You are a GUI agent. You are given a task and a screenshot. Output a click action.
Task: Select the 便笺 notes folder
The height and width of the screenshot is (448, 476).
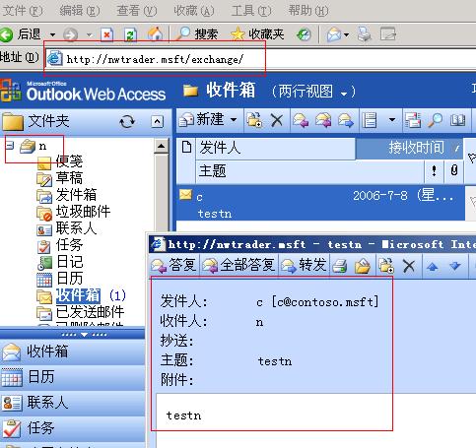pyautogui.click(x=59, y=161)
